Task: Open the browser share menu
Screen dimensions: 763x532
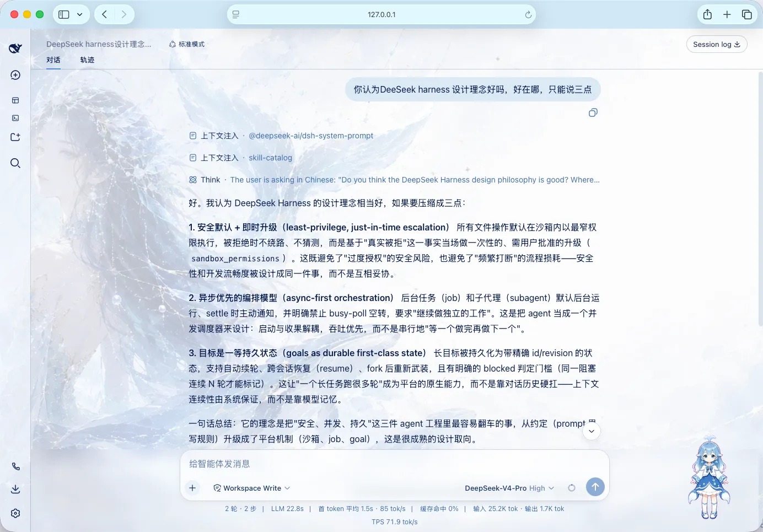Action: click(707, 14)
